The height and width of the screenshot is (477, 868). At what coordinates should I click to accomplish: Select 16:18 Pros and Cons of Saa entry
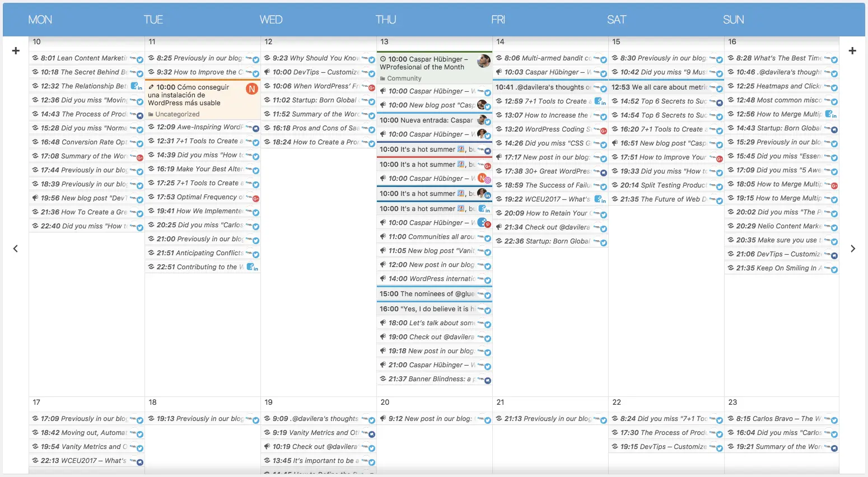tap(319, 128)
